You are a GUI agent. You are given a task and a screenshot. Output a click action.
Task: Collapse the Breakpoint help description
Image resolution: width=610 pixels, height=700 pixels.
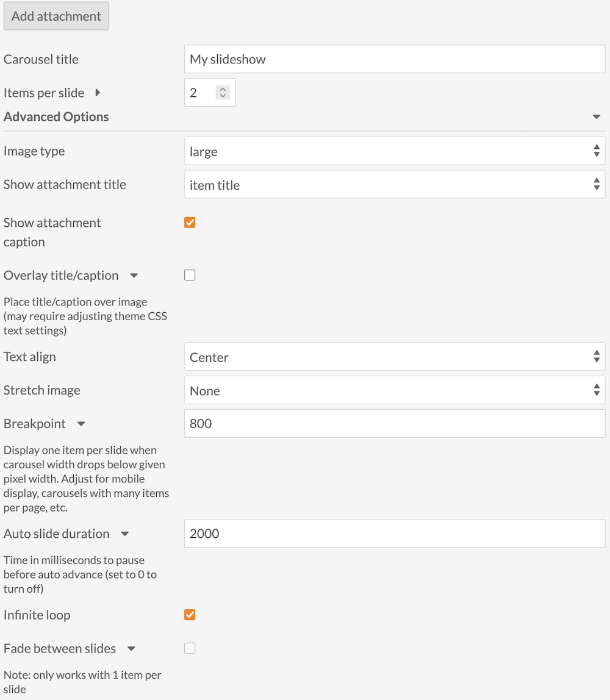[81, 424]
